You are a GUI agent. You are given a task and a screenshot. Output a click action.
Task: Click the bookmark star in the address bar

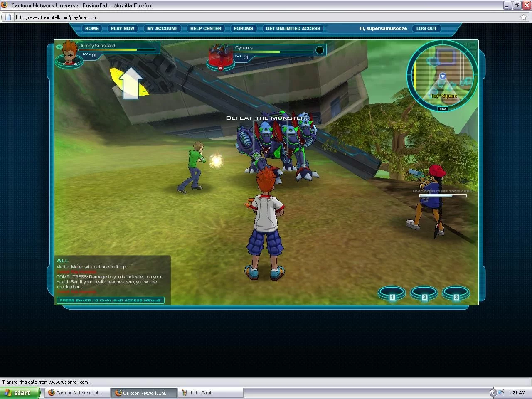click(x=524, y=17)
